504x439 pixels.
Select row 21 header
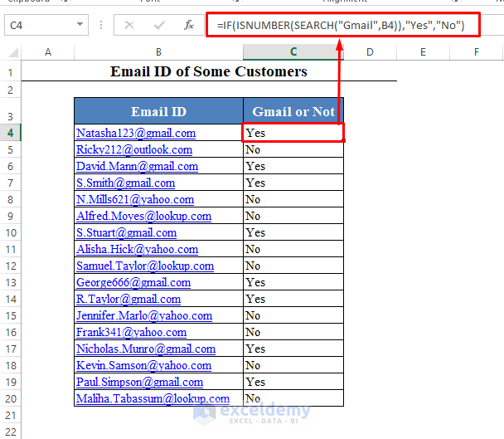(x=10, y=415)
